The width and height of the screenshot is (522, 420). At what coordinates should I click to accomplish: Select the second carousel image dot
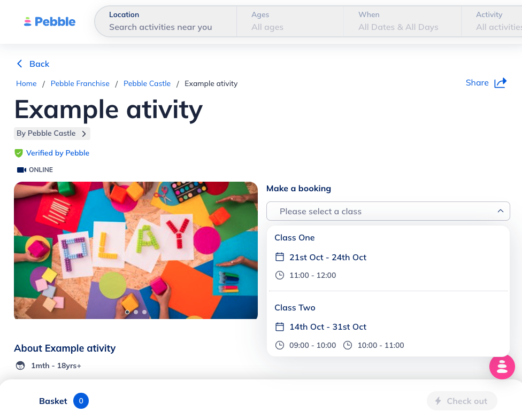(x=136, y=312)
